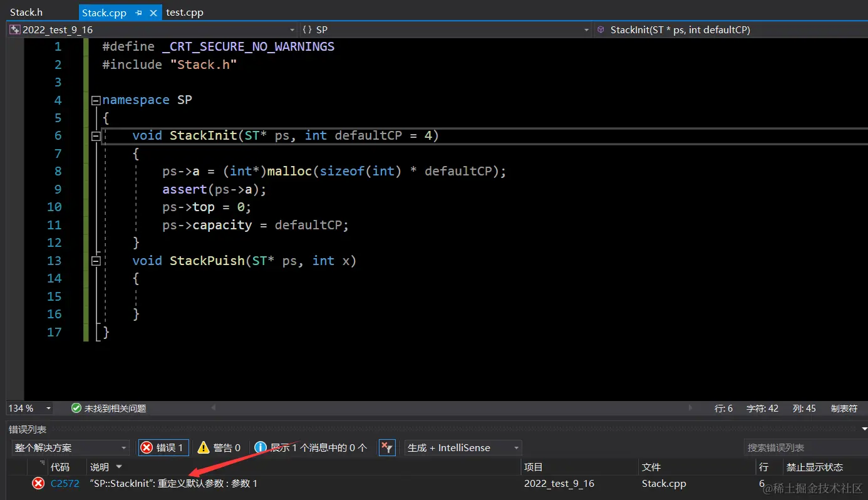
Task: Click the 行: 6 line indicator
Action: [x=723, y=408]
